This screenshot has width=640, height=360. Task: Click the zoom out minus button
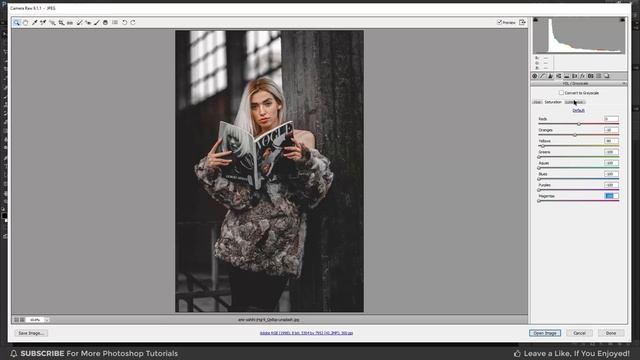click(16, 320)
